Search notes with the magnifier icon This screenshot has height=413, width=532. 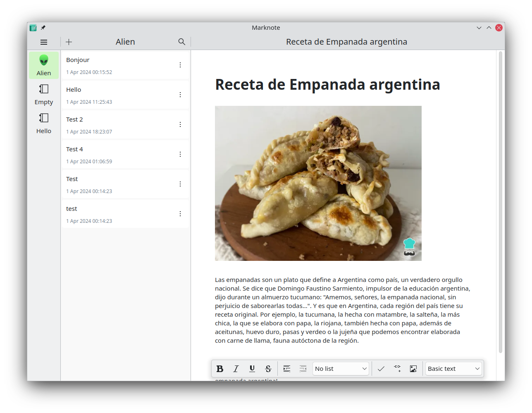pos(182,42)
